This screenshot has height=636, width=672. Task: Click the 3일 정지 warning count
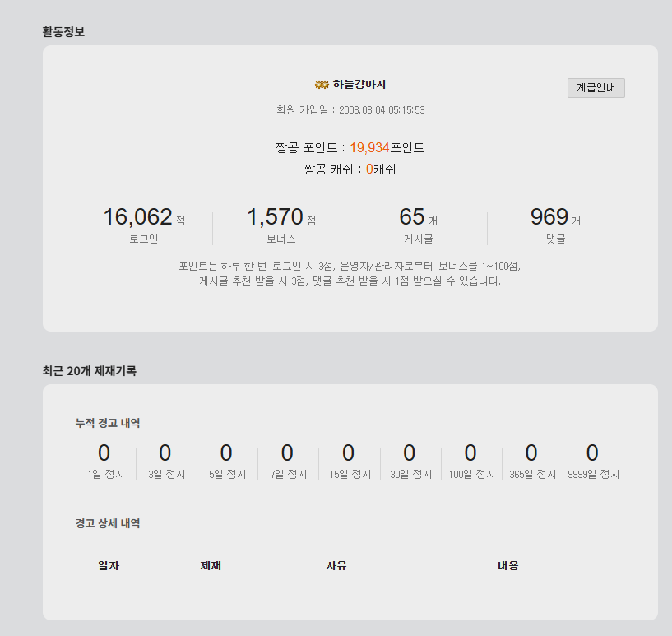click(165, 453)
